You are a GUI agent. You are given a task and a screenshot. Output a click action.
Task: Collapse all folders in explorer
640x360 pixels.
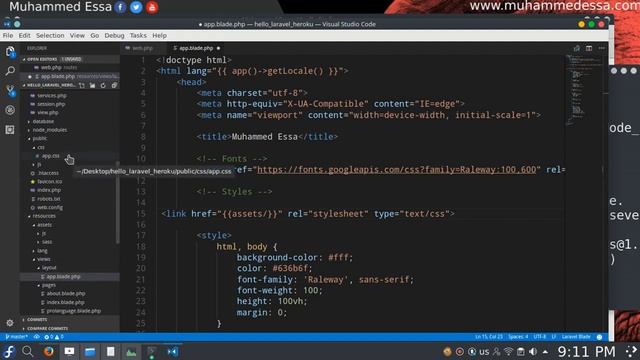tap(114, 85)
